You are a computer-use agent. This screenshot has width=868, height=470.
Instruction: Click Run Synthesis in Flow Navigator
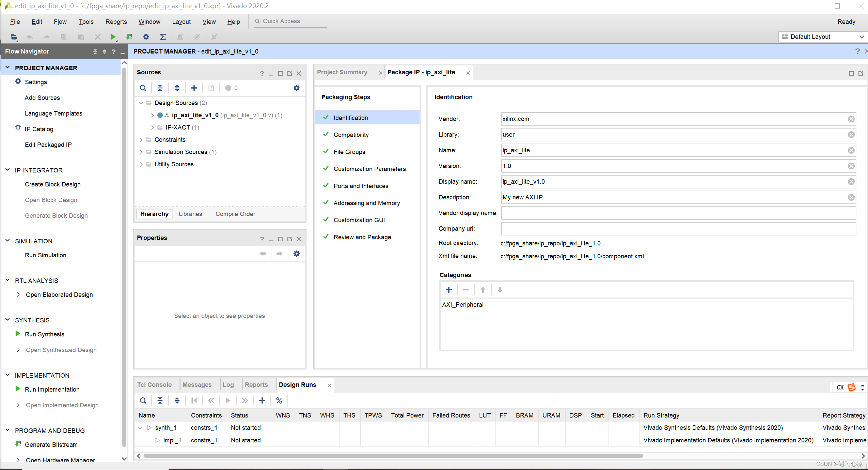44,334
